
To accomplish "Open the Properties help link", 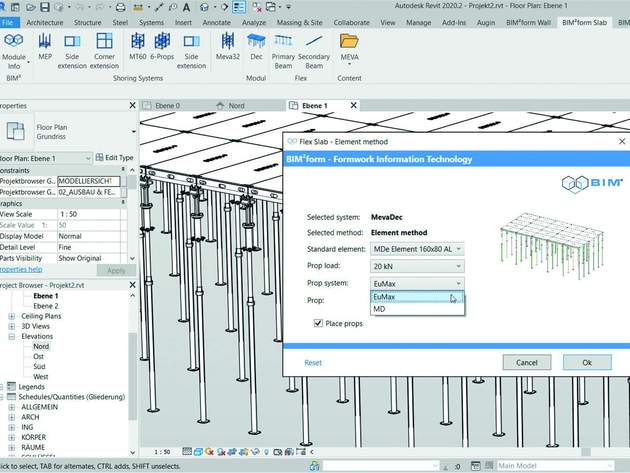I will coord(21,269).
